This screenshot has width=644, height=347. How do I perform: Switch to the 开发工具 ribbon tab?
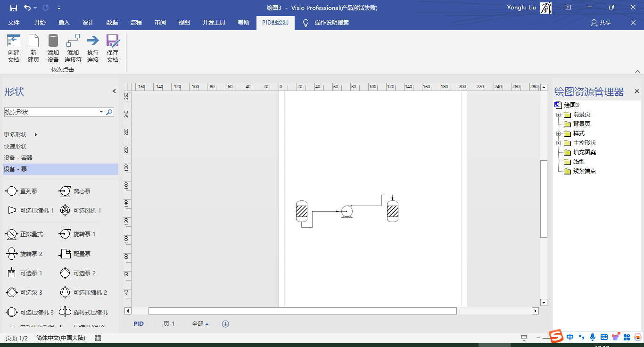coord(214,23)
